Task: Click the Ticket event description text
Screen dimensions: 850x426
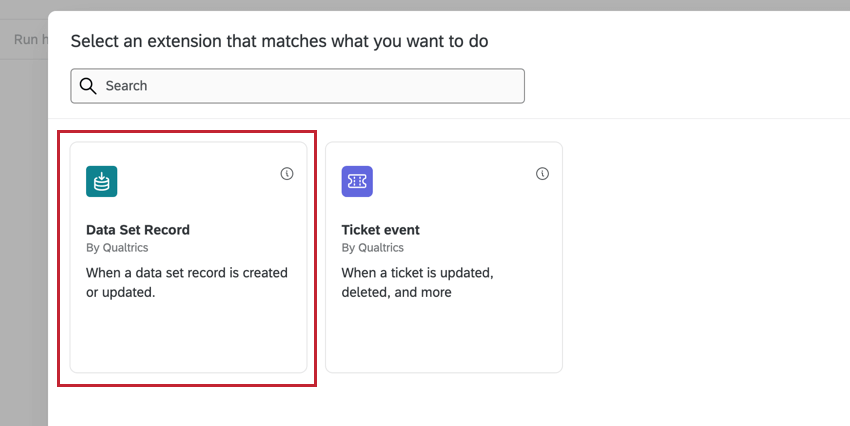Action: 418,283
